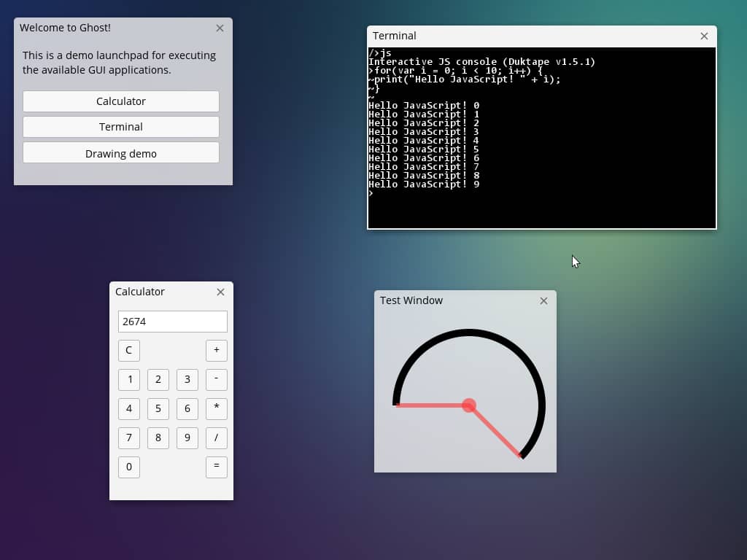
Task: Tap digit 0 on the calculator
Action: click(129, 467)
